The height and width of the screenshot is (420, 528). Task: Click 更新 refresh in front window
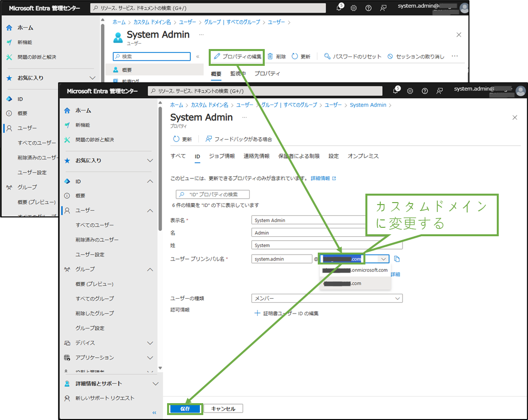click(182, 139)
